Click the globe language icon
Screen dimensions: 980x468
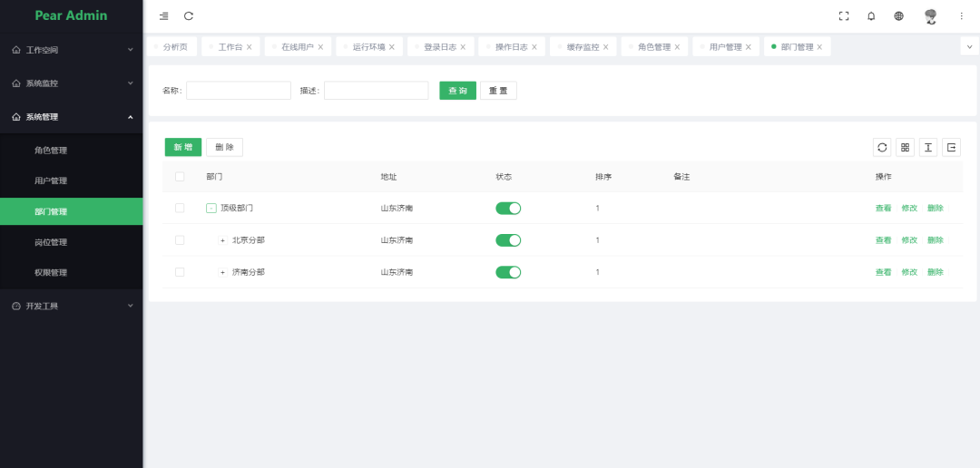(898, 16)
